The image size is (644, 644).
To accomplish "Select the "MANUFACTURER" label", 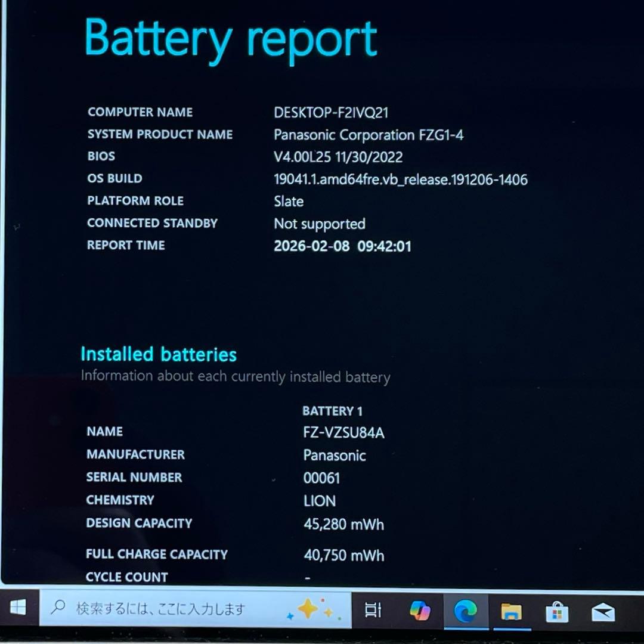I will pyautogui.click(x=135, y=454).
